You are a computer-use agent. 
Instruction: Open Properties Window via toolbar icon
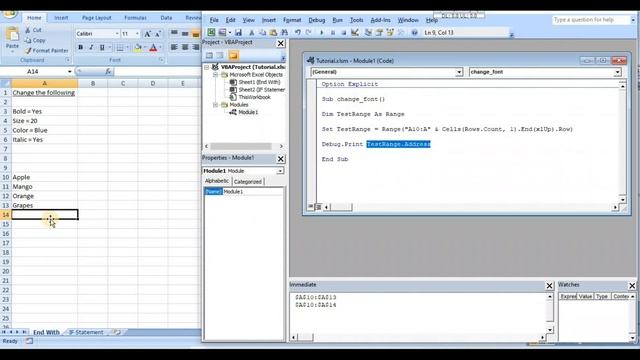(x=379, y=32)
